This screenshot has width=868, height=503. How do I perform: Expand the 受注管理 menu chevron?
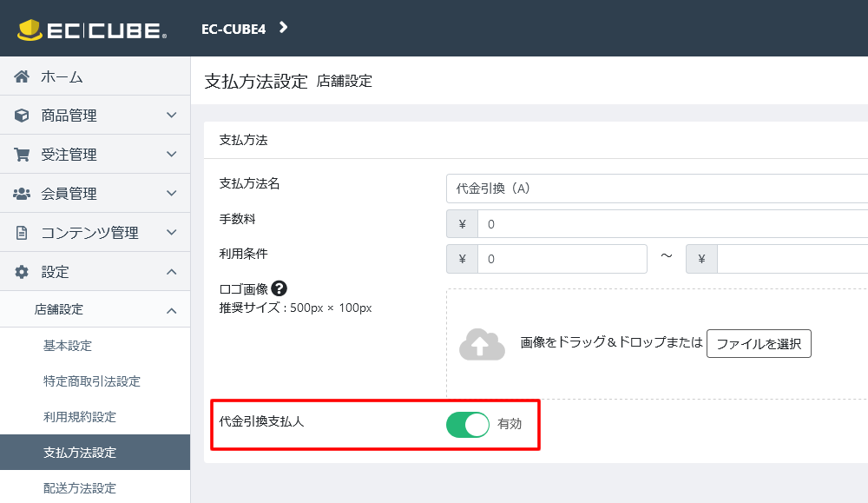171,155
